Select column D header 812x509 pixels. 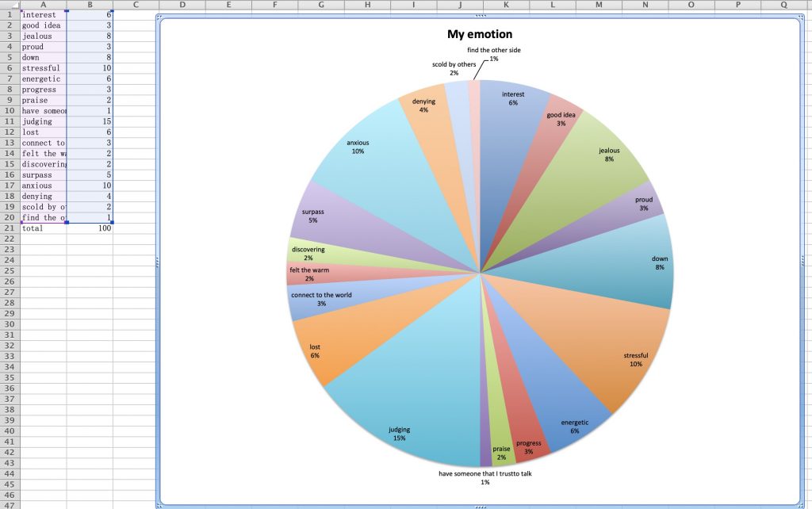(182, 5)
